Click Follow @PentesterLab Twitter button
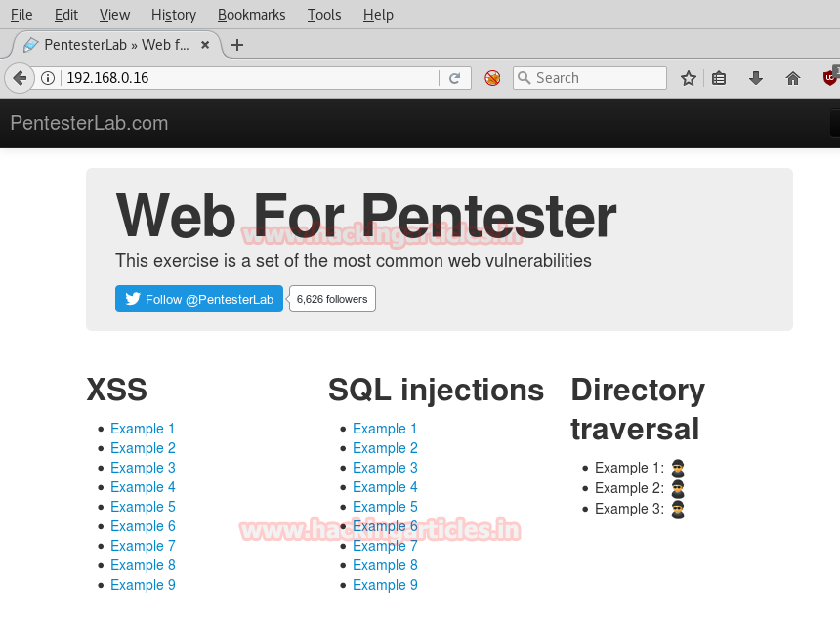The width and height of the screenshot is (840, 619). click(x=199, y=299)
